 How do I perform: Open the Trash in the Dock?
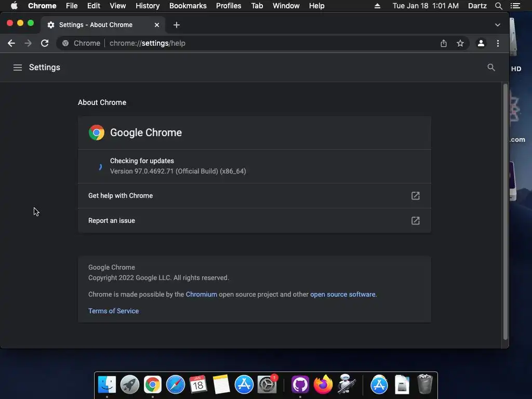coord(424,384)
